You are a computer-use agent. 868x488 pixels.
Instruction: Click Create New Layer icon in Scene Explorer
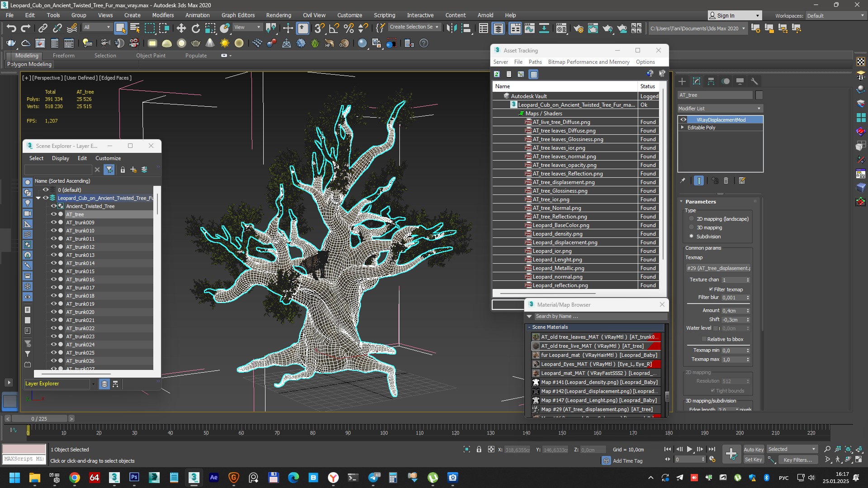coord(133,170)
